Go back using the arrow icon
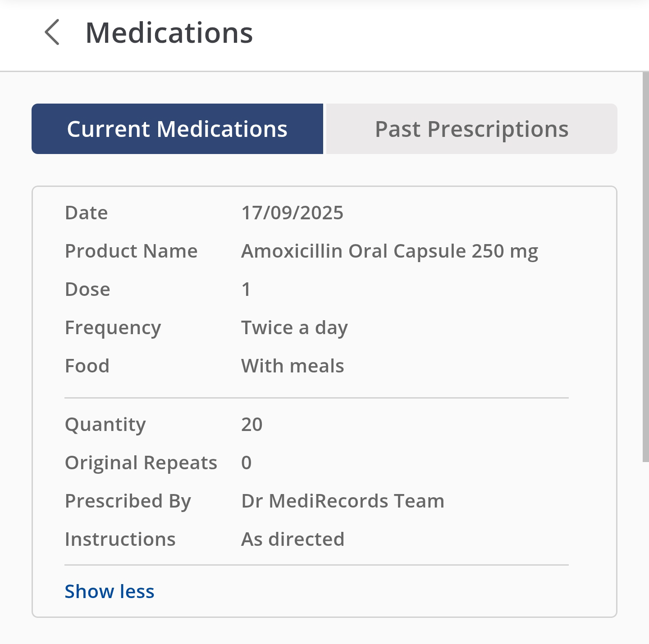 [52, 32]
